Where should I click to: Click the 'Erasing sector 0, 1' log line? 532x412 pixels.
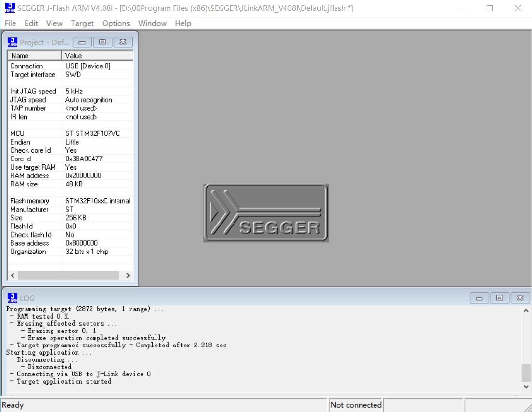pyautogui.click(x=58, y=331)
